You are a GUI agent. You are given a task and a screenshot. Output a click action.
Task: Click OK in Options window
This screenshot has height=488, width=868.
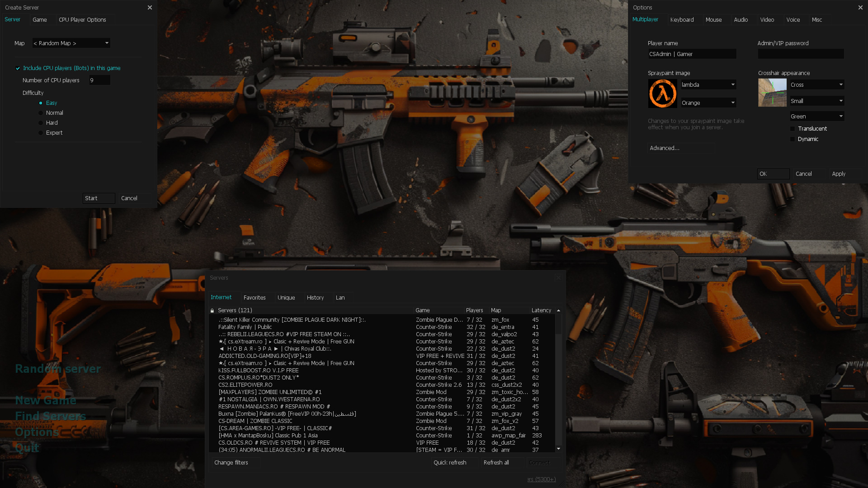click(x=773, y=174)
